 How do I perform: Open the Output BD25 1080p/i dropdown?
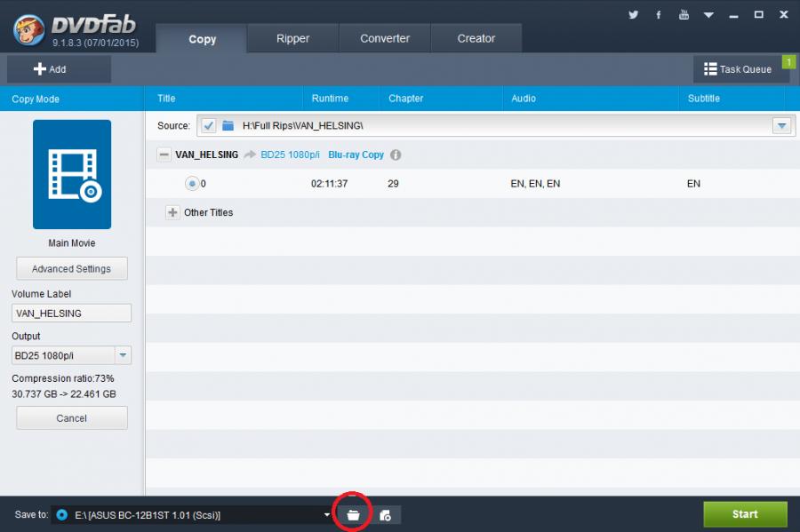coord(123,355)
